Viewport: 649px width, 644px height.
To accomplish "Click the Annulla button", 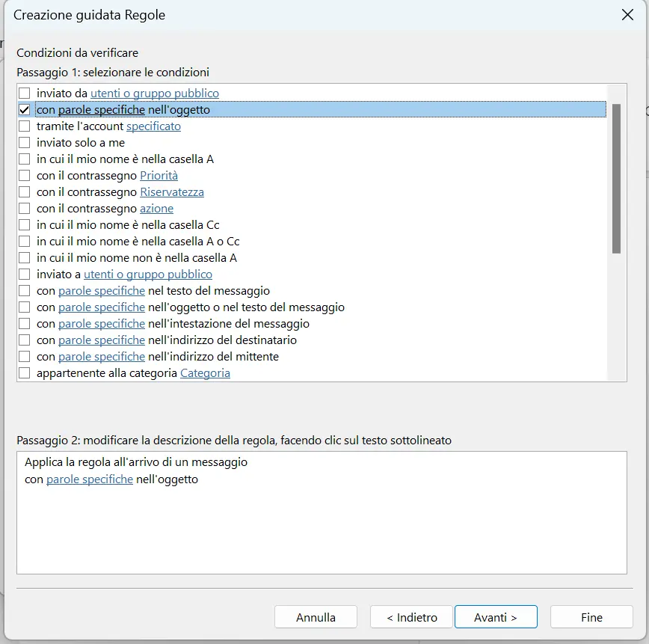I will pos(316,617).
